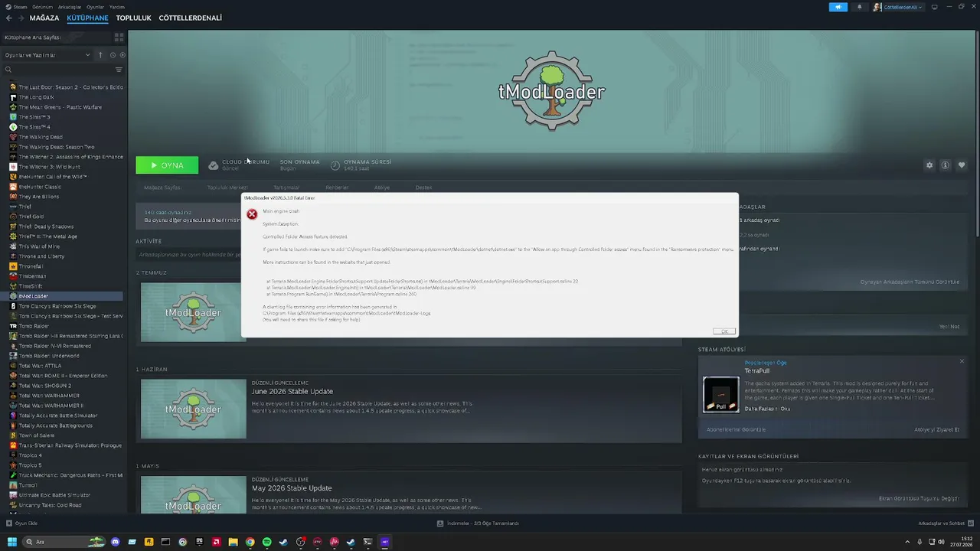The width and height of the screenshot is (980, 551).
Task: Click the Steam announcements megaphone icon
Action: [x=838, y=7]
